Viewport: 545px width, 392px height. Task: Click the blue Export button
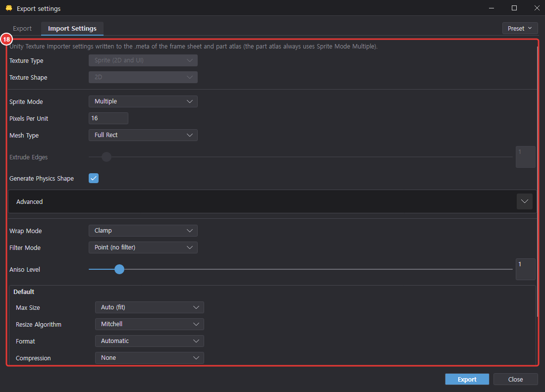[x=467, y=379]
